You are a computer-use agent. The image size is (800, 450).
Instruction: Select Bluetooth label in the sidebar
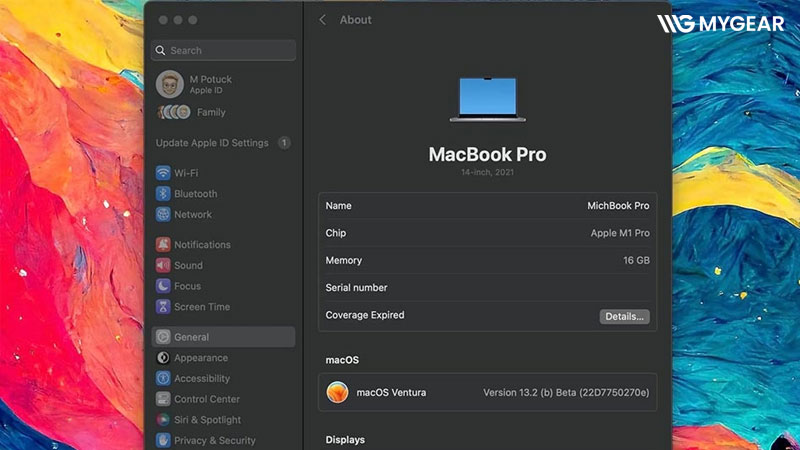pyautogui.click(x=195, y=194)
